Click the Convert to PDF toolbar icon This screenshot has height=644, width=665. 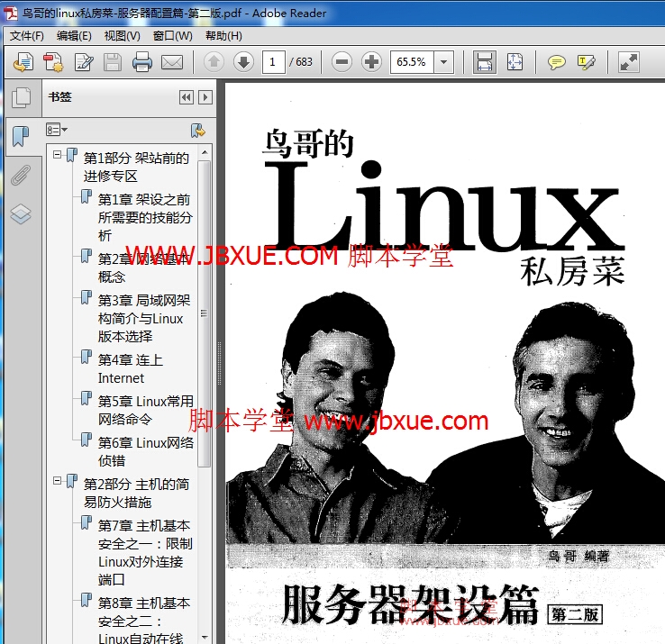pos(53,62)
